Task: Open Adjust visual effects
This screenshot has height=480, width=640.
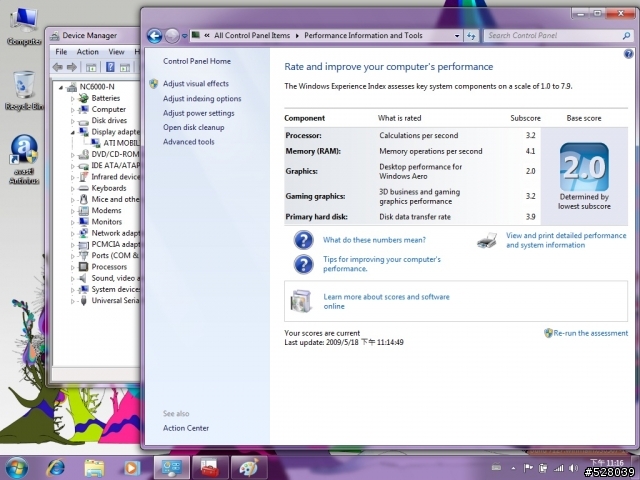Action: click(196, 84)
